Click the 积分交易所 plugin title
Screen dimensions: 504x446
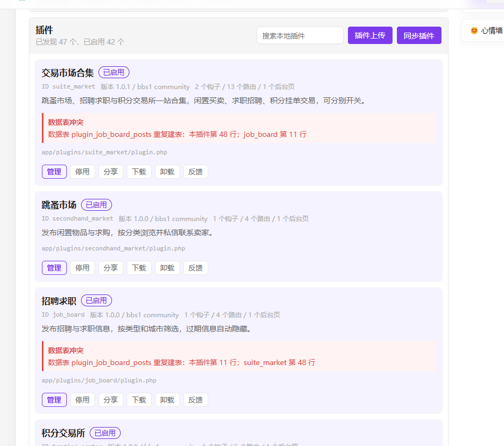(x=63, y=433)
